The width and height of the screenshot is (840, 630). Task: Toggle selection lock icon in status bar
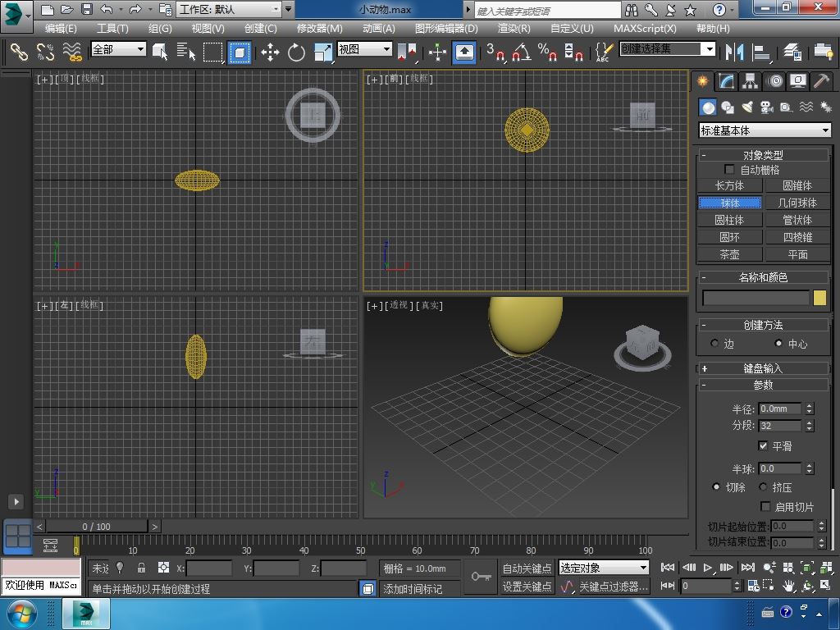pos(141,568)
